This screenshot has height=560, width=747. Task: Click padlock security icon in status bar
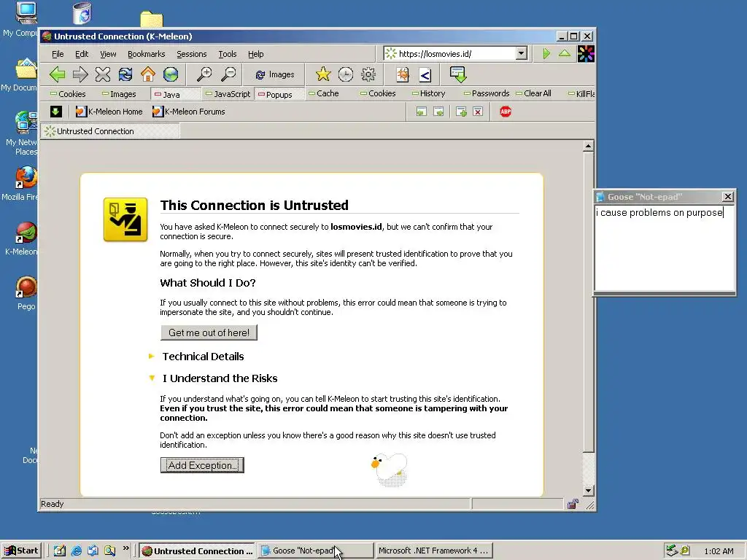(573, 504)
